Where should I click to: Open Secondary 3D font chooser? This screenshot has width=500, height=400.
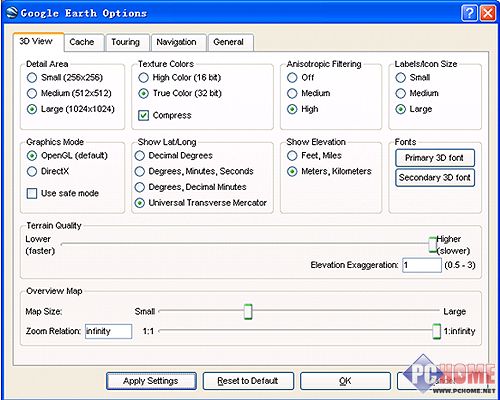click(x=435, y=178)
